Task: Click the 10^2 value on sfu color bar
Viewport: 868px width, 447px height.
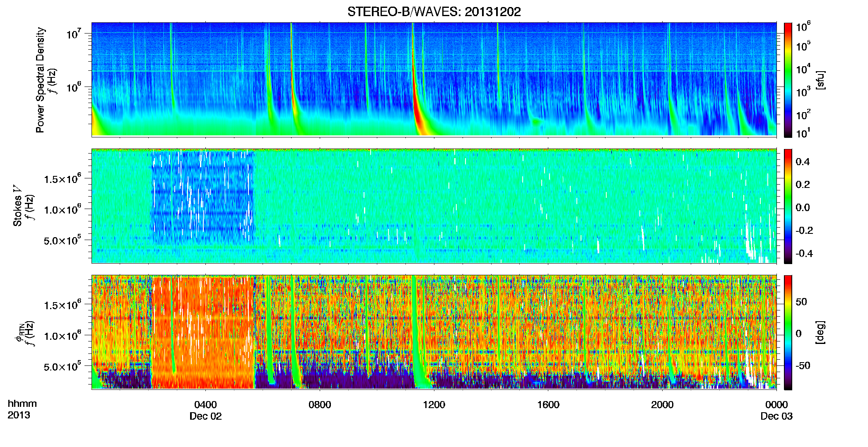Action: click(803, 114)
